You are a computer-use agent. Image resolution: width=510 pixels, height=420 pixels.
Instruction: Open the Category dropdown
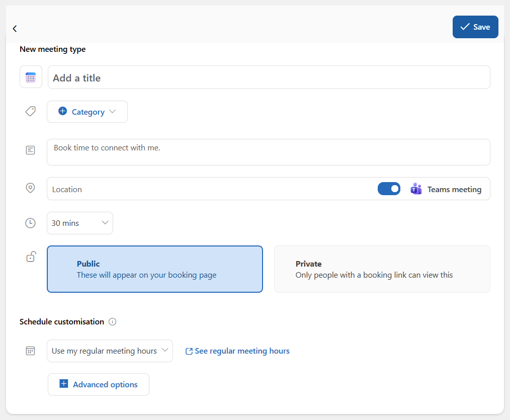87,112
